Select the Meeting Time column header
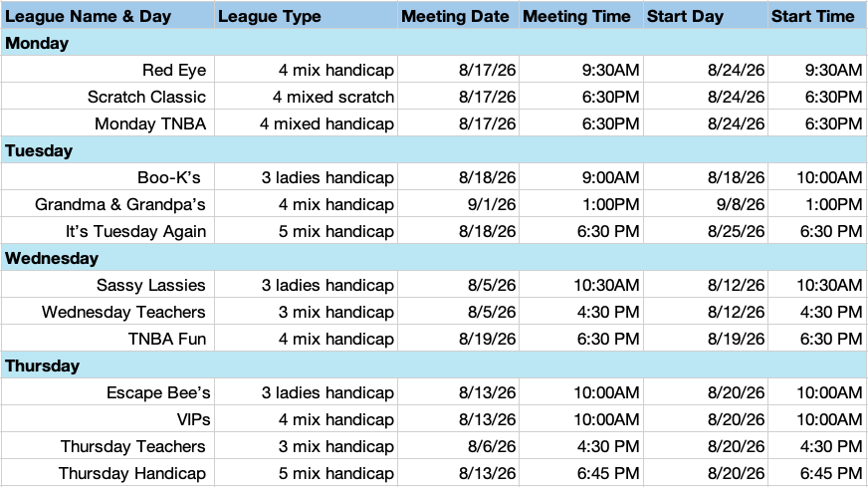868x487 pixels. coord(581,16)
